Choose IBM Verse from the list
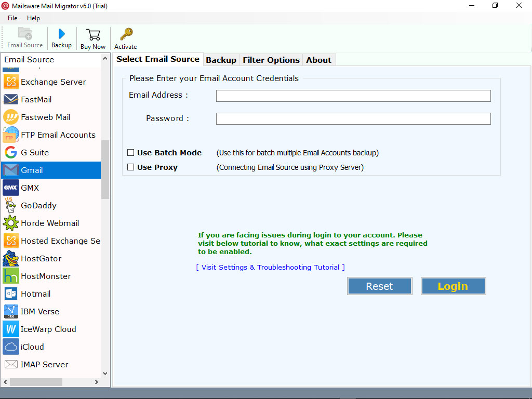The height and width of the screenshot is (399, 532). click(51, 311)
